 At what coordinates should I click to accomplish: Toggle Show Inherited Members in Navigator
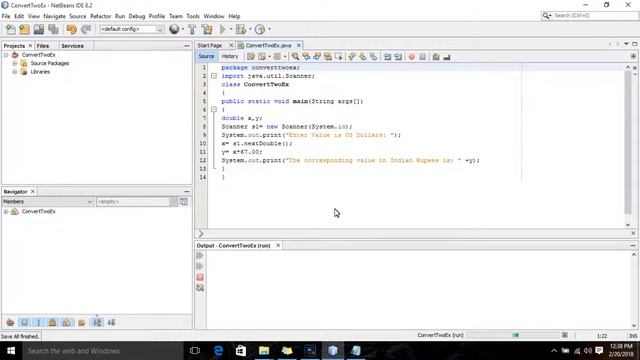pyautogui.click(x=10, y=322)
